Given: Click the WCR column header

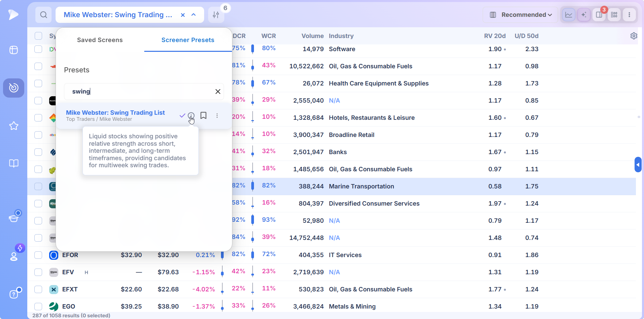Looking at the screenshot, I should [x=268, y=36].
